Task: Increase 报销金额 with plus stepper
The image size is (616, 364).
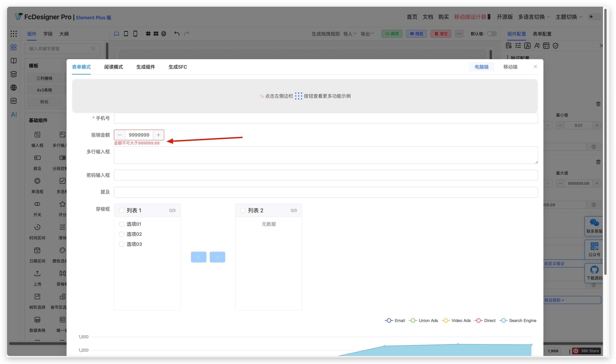Action: (158, 135)
